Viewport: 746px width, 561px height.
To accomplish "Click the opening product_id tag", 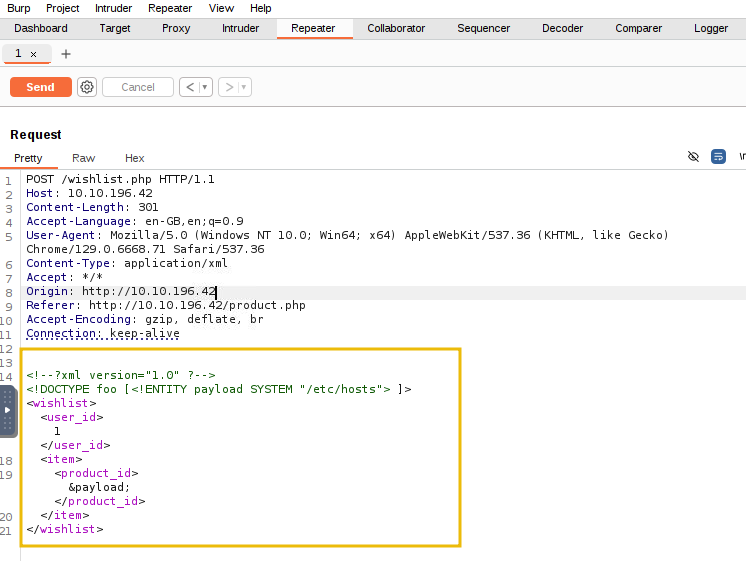I will tap(96, 473).
